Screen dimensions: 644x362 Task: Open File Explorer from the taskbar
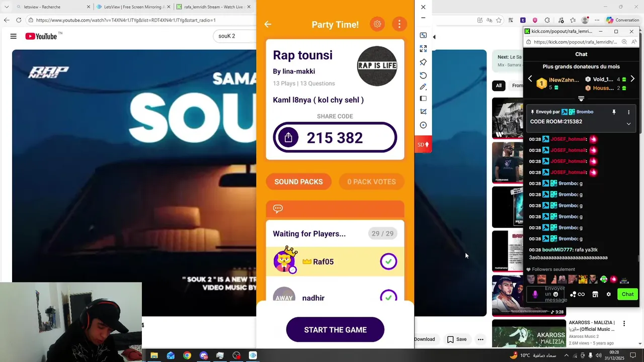(x=154, y=355)
